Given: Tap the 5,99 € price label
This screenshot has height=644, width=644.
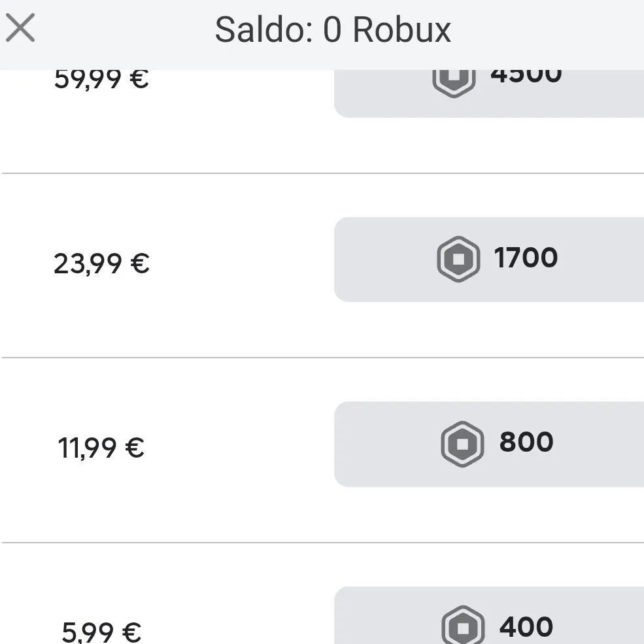Looking at the screenshot, I should click(x=98, y=631).
